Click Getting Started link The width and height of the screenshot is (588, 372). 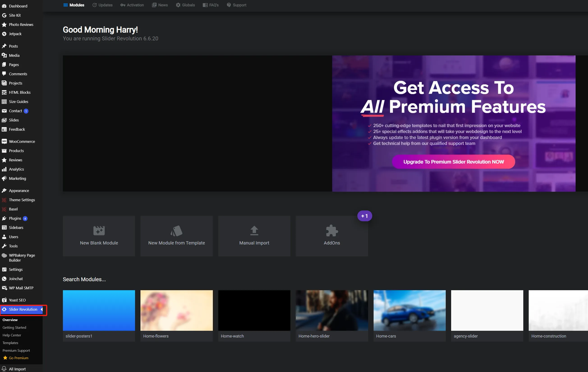click(x=14, y=327)
